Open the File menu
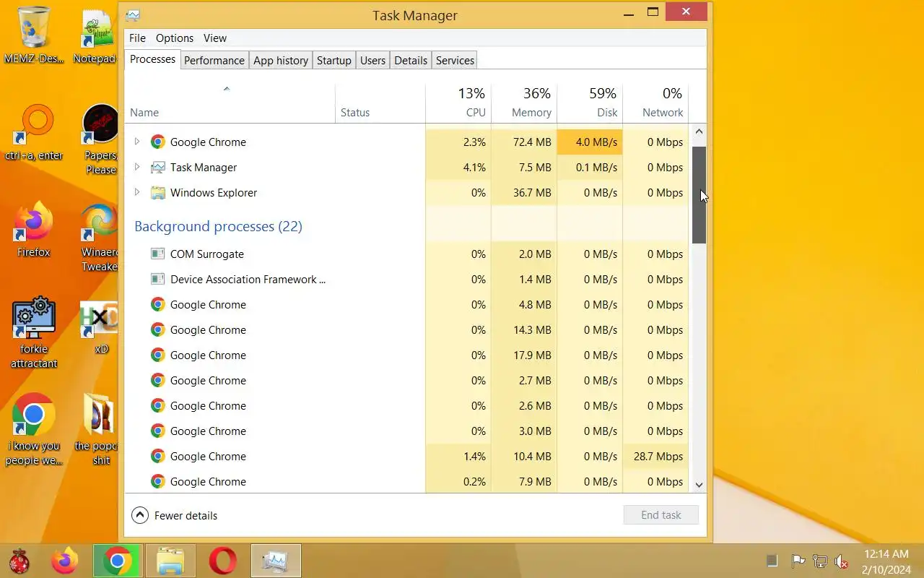The height and width of the screenshot is (578, 924). (137, 38)
